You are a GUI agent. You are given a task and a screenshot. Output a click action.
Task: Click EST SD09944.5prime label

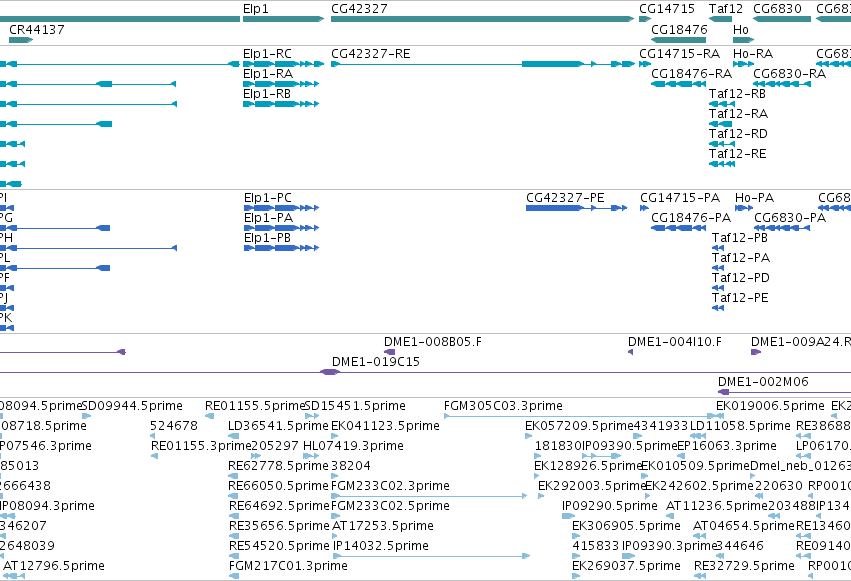coord(132,406)
